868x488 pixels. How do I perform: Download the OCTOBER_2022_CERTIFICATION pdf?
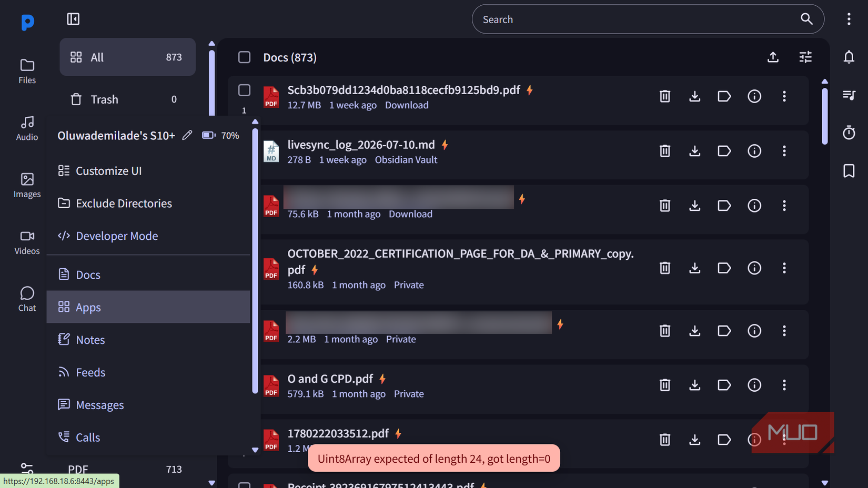tap(694, 268)
